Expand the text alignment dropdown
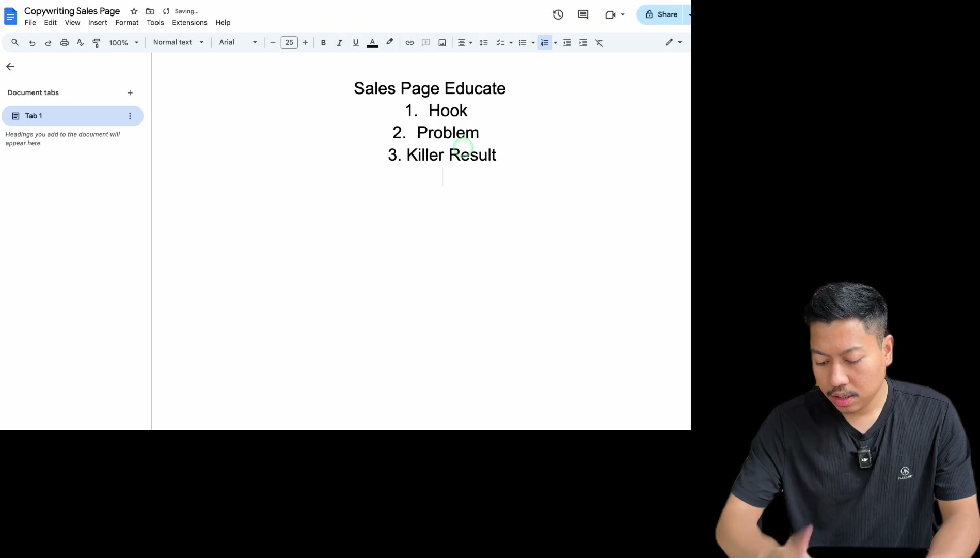Viewport: 980px width, 558px height. coord(465,42)
